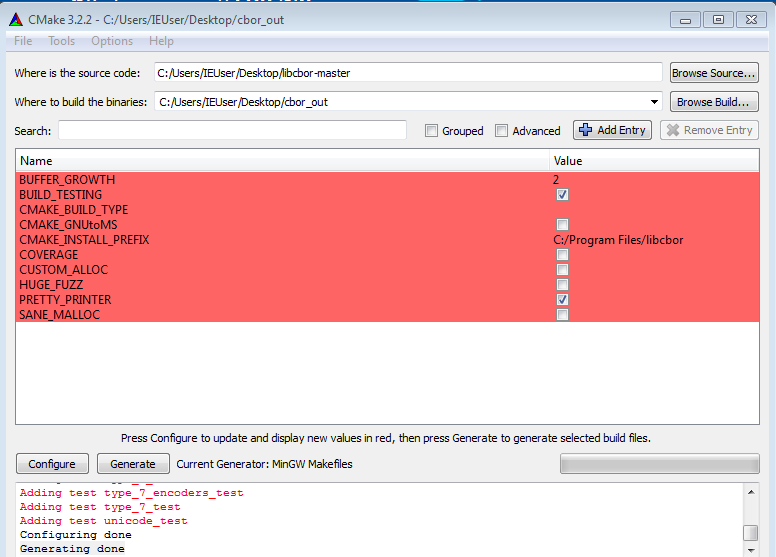Click the CMake logo icon in title bar
776x557 pixels.
[15, 18]
